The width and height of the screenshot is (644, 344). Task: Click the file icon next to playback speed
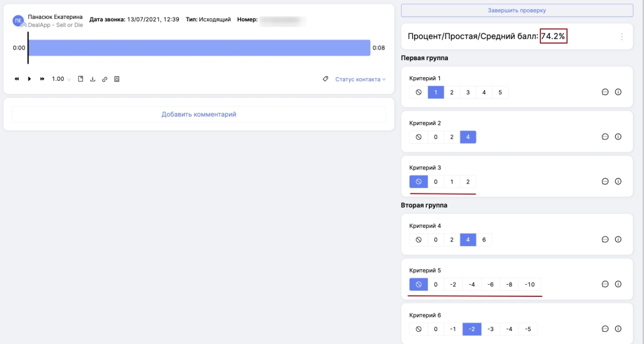[x=80, y=79]
